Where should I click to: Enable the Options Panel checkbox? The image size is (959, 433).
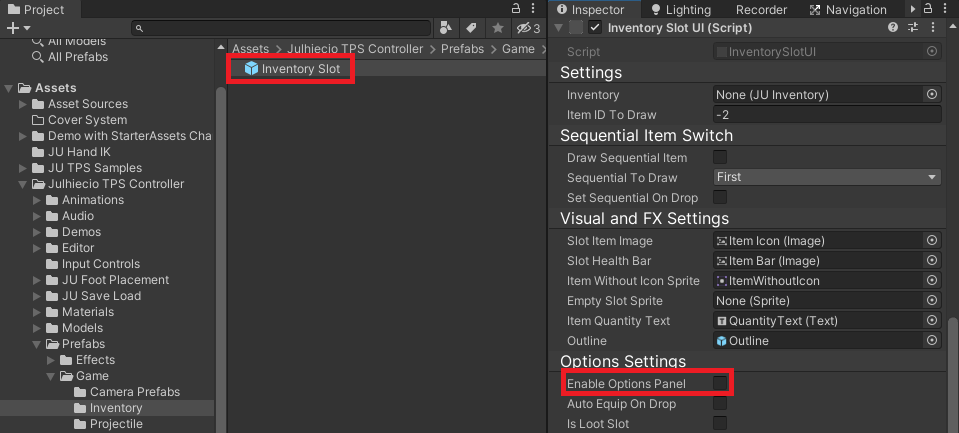point(719,384)
